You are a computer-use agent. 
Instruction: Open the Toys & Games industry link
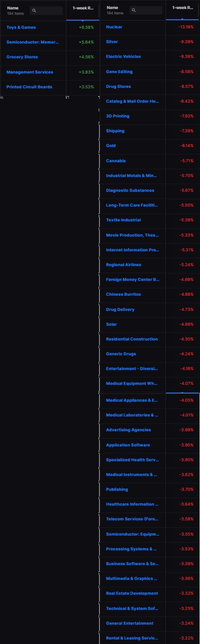21,28
